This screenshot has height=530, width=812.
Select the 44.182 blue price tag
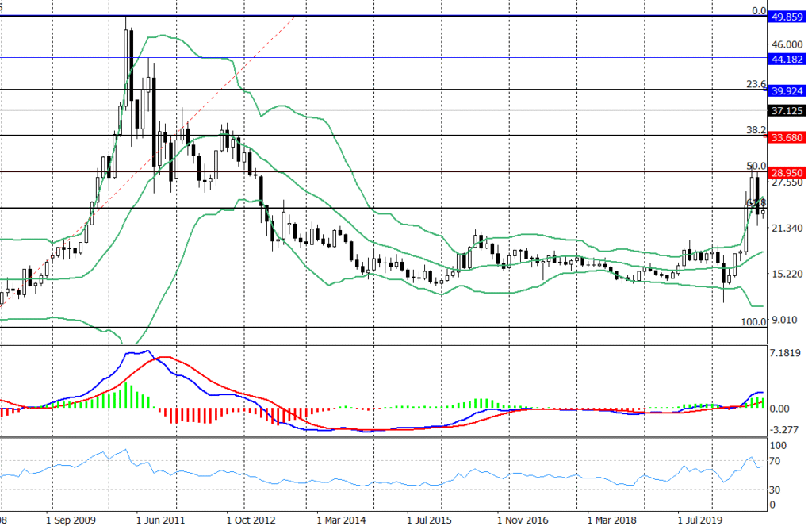(789, 60)
